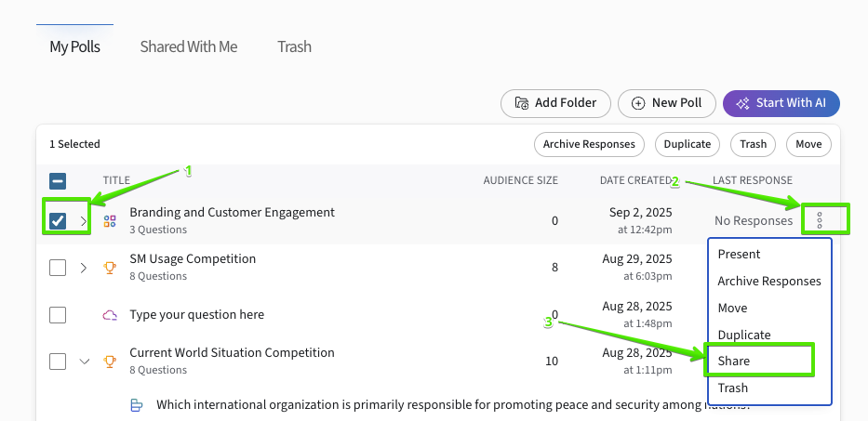Open the Trash tab
This screenshot has height=421, width=868.
pyautogui.click(x=294, y=46)
